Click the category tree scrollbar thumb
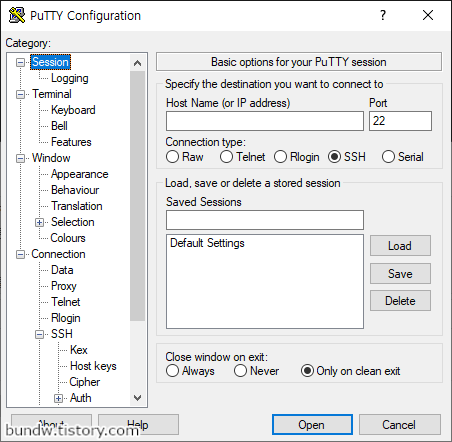 click(x=137, y=196)
